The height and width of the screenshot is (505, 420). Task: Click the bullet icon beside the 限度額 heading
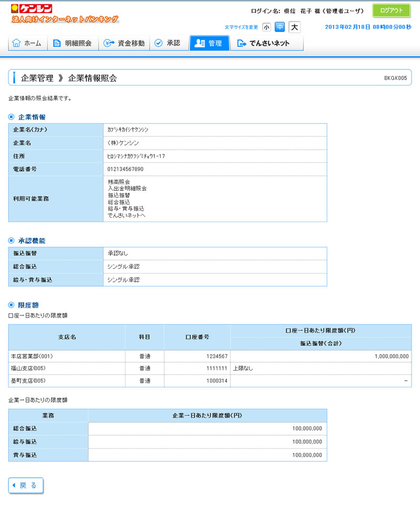[12, 305]
